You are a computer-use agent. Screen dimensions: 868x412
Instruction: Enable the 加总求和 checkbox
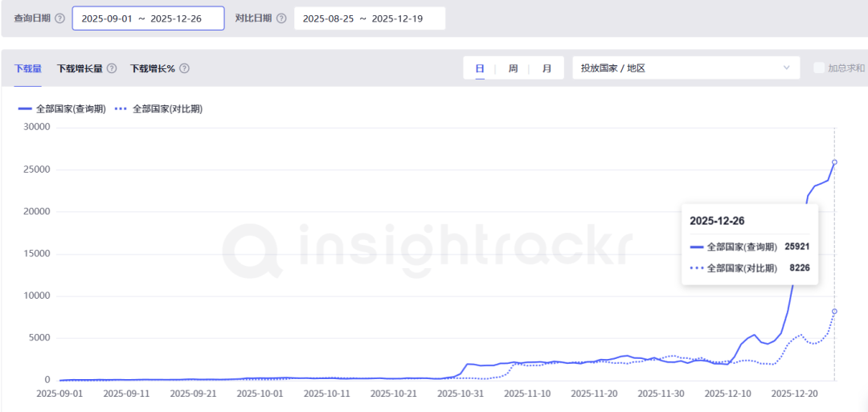pos(819,68)
